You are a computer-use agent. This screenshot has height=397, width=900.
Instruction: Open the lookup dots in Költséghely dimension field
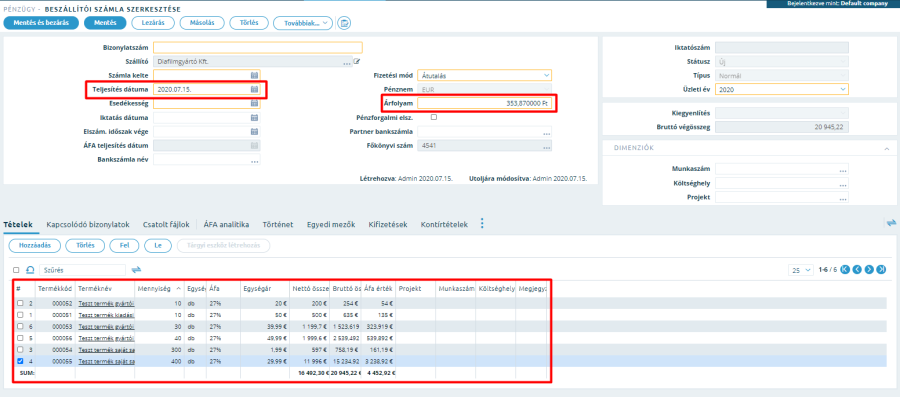point(843,184)
